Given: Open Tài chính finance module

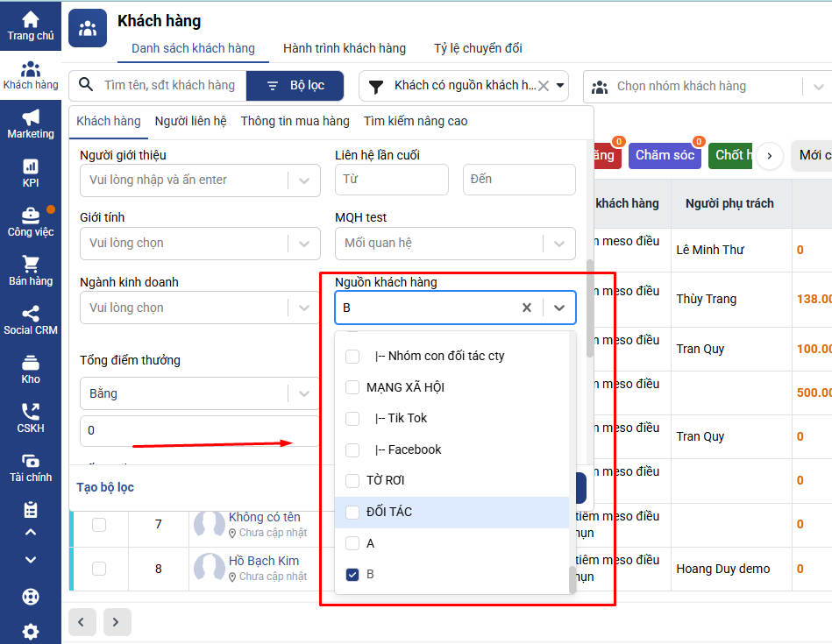Looking at the screenshot, I should click(31, 467).
